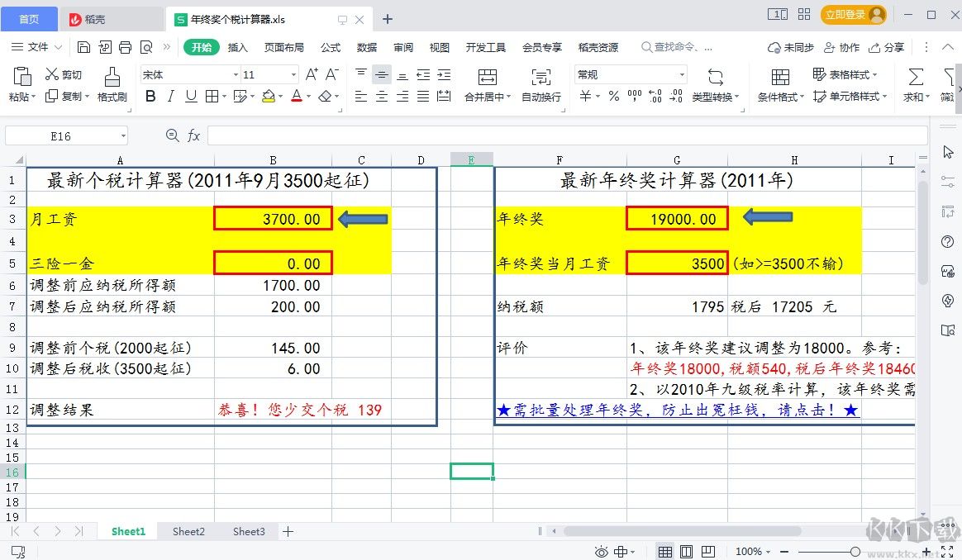
Task: Click the Merge and Center (合并居中) icon
Action: pyautogui.click(x=488, y=78)
